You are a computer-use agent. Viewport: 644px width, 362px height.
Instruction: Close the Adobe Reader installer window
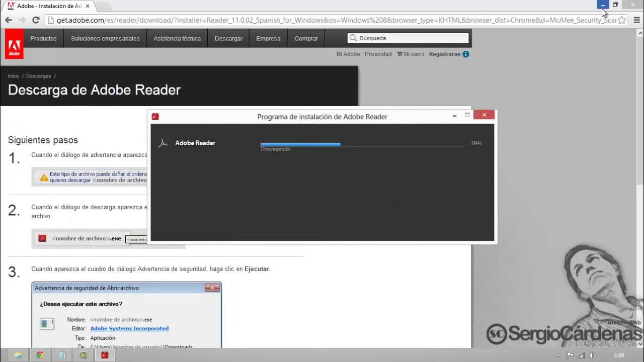(484, 115)
